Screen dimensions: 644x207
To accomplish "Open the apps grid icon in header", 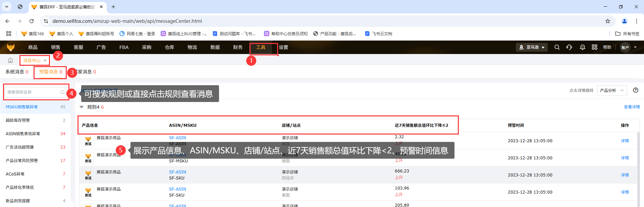I will (594, 47).
